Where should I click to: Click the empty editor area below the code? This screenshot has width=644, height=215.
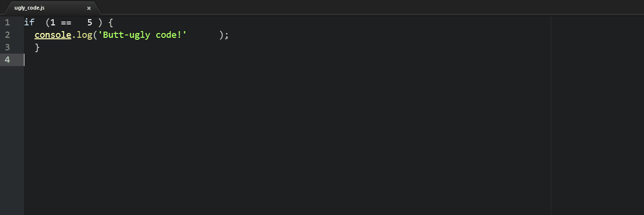click(287, 144)
